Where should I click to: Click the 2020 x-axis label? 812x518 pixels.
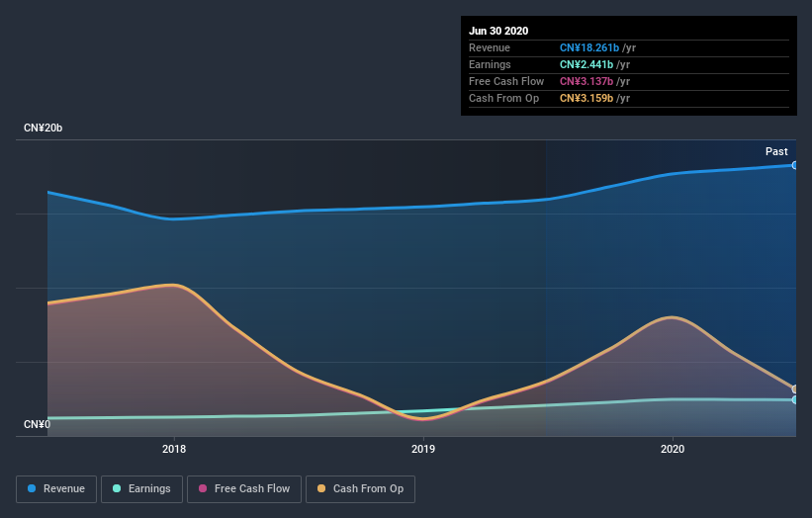pyautogui.click(x=673, y=449)
